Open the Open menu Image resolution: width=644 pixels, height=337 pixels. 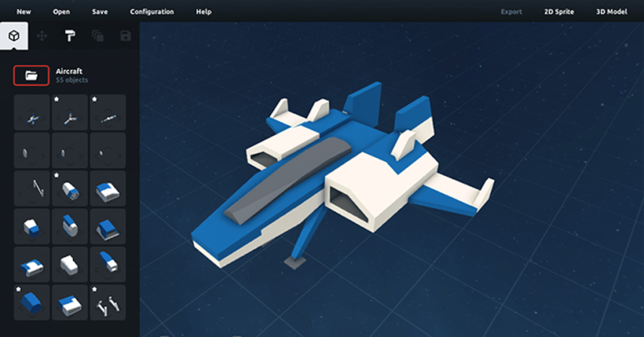tap(61, 11)
